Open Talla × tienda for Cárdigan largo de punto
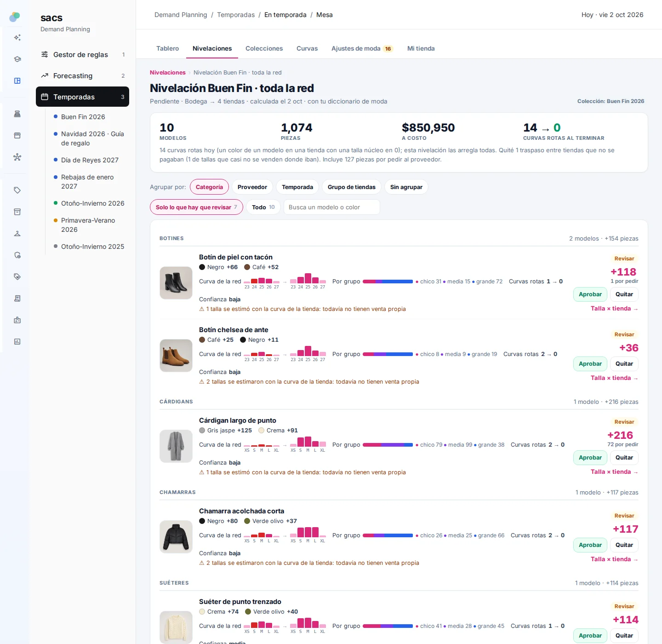The height and width of the screenshot is (644, 662). pyautogui.click(x=614, y=472)
